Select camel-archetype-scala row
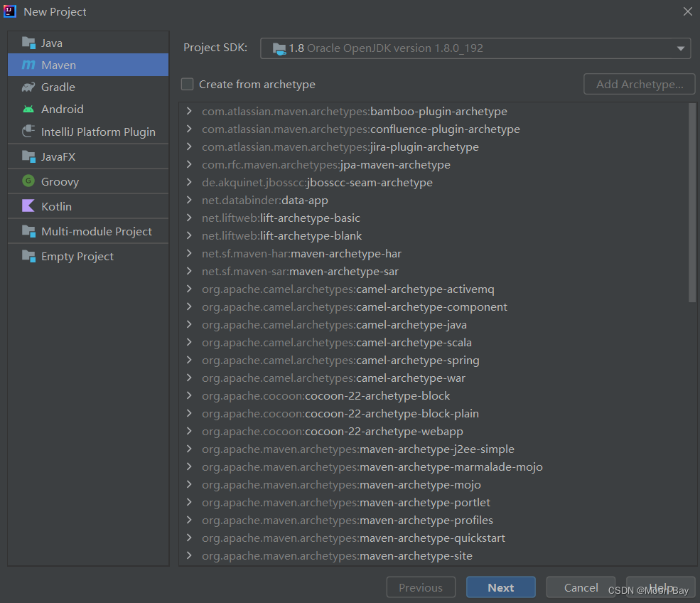The height and width of the screenshot is (603, 700). [434, 343]
